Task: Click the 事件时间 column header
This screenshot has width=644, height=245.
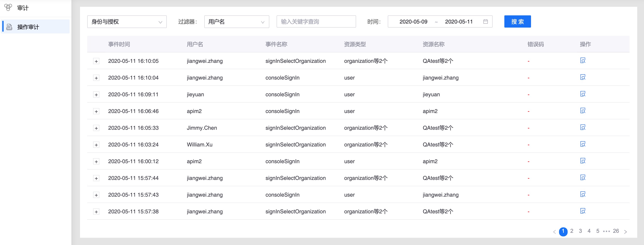Action: (119, 44)
